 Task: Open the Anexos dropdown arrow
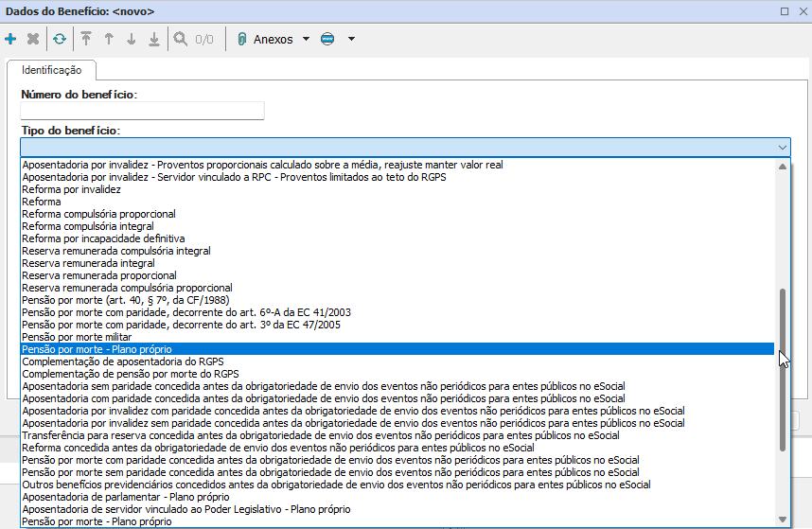[x=306, y=39]
